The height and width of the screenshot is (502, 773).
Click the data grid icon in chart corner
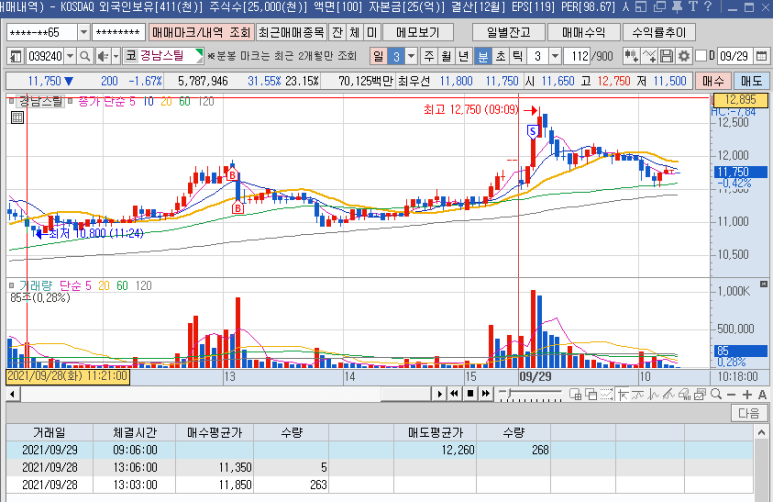point(17,117)
